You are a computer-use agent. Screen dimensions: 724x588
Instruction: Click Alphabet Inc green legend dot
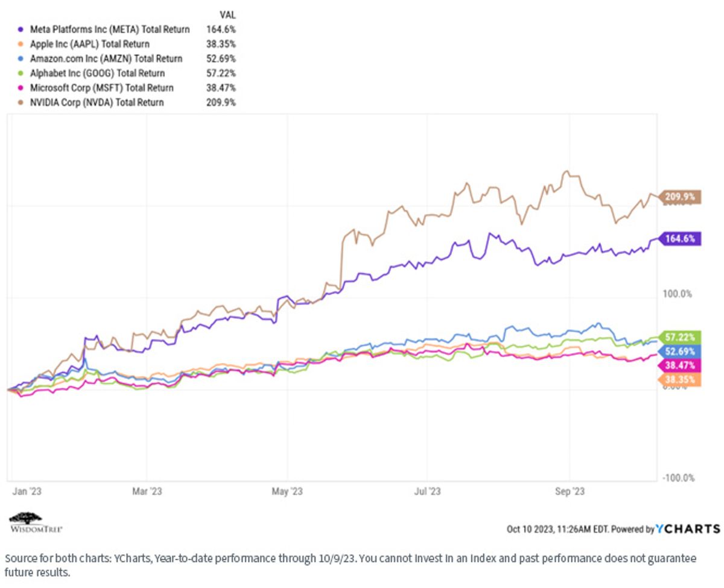[21, 73]
